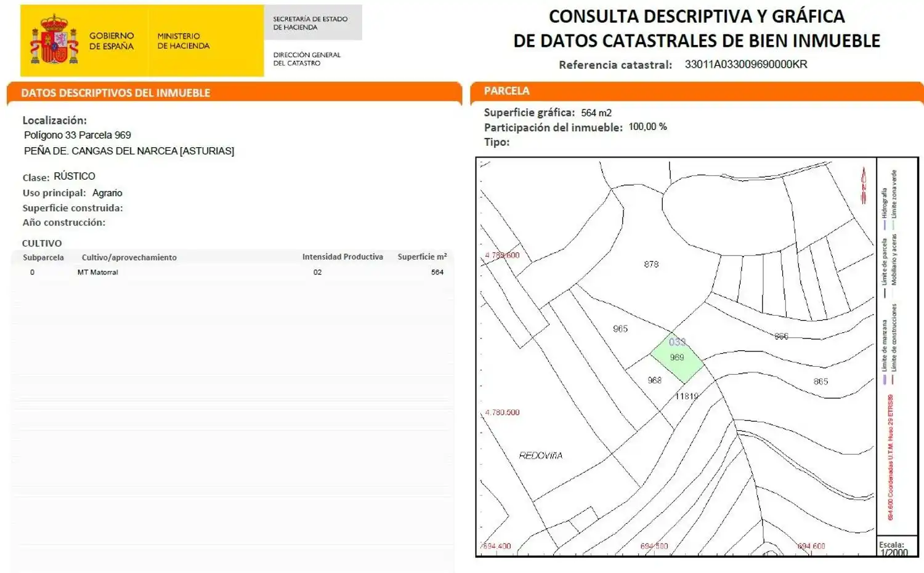Click 'SECRETARÍA DE ESTADO DE HACIENDA' label
Image resolution: width=924 pixels, height=573 pixels.
tap(310, 23)
